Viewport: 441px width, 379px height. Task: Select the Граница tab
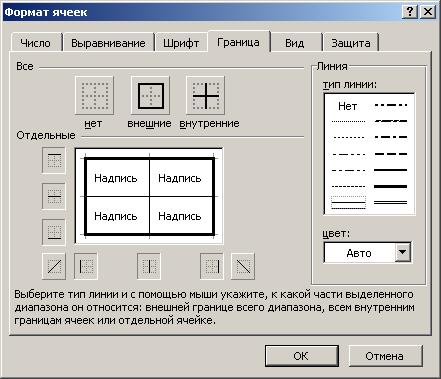click(x=238, y=42)
